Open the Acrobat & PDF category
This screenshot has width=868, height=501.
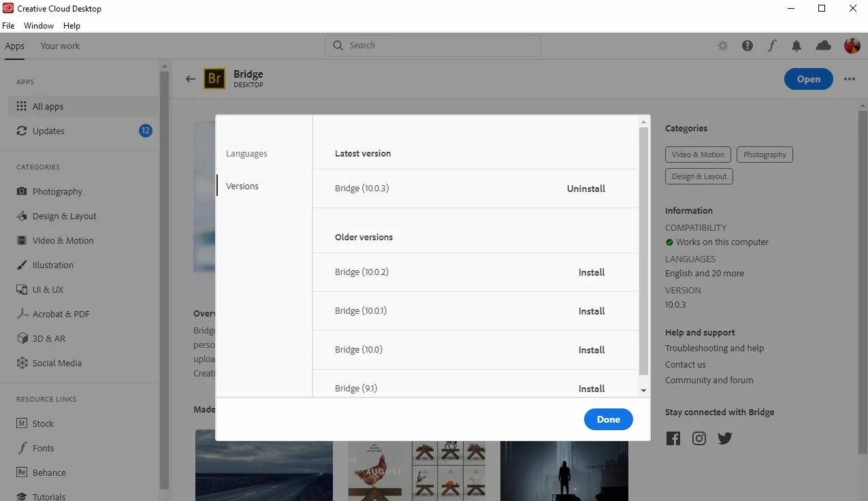[53, 314]
